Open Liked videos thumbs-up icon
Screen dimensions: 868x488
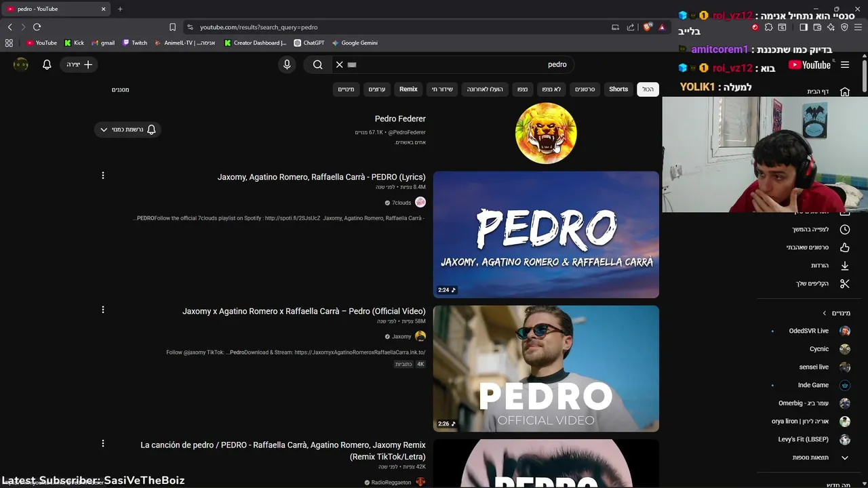(845, 247)
